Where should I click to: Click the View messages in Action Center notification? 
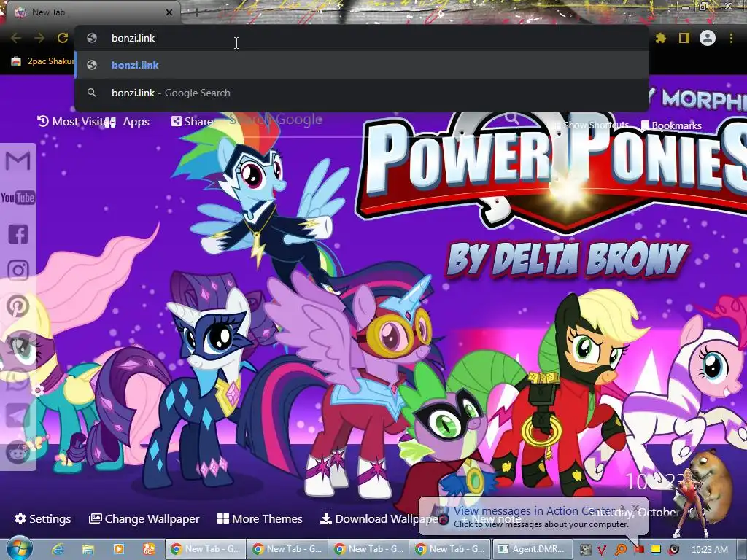click(x=533, y=517)
